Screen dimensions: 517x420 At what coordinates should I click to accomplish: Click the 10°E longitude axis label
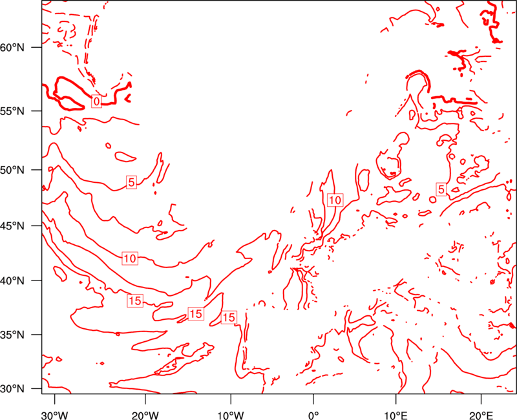click(x=396, y=415)
